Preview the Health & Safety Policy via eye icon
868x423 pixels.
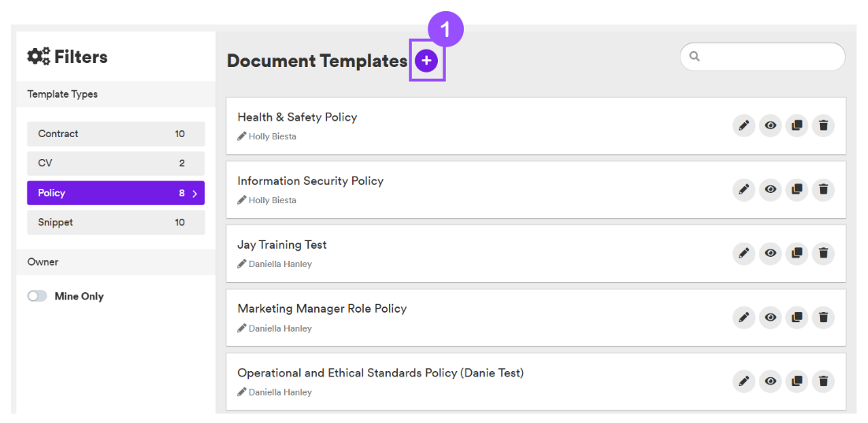770,126
